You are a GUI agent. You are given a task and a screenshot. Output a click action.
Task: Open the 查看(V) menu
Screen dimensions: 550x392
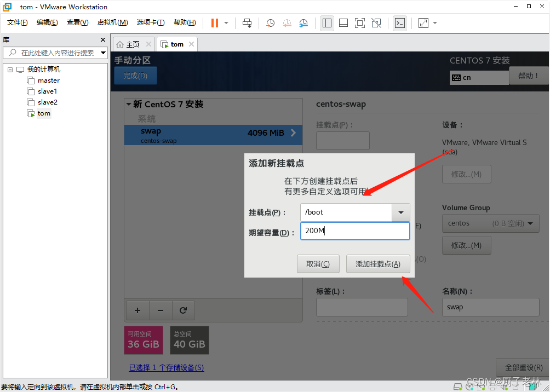click(77, 22)
